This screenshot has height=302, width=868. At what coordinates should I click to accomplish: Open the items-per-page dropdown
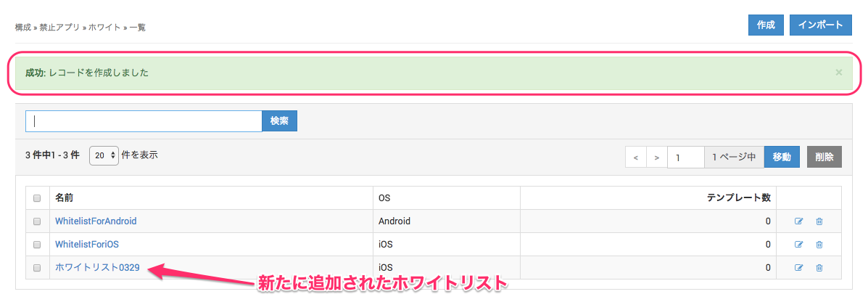pyautogui.click(x=104, y=155)
